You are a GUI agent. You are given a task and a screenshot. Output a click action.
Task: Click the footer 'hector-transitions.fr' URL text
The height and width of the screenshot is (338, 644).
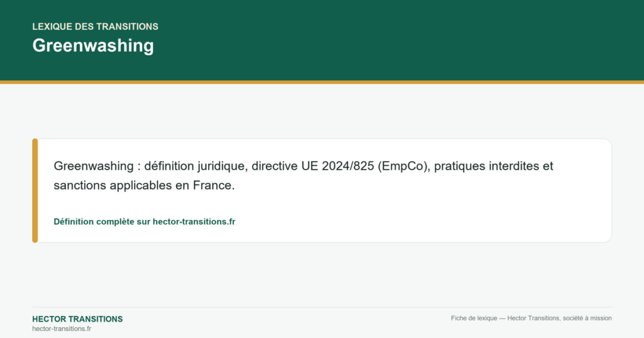coord(62,329)
